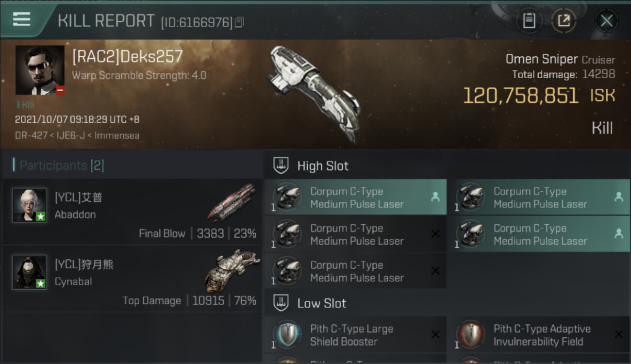Screen dimensions: 631x364
Task: Open the Participants [2] header
Action: point(58,165)
